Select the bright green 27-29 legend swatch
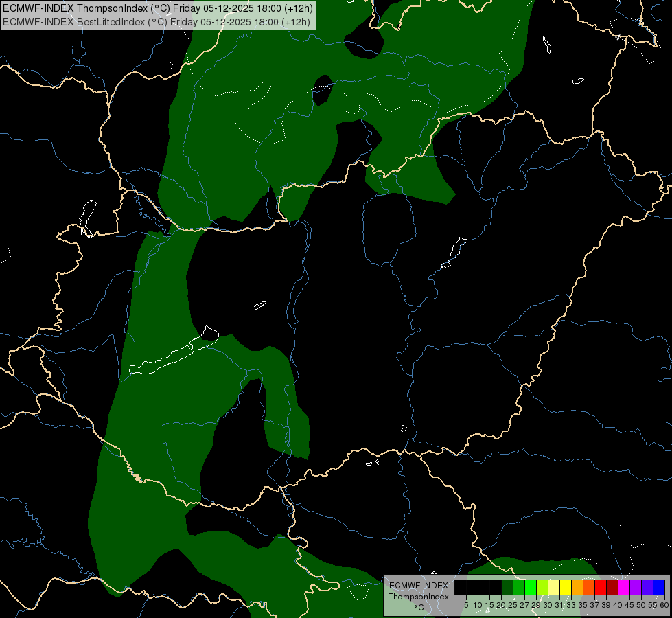 coord(531,587)
